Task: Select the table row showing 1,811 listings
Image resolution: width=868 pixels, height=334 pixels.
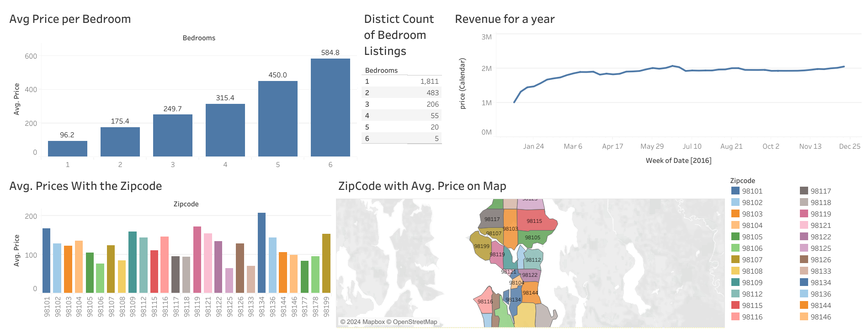Action: tap(401, 81)
